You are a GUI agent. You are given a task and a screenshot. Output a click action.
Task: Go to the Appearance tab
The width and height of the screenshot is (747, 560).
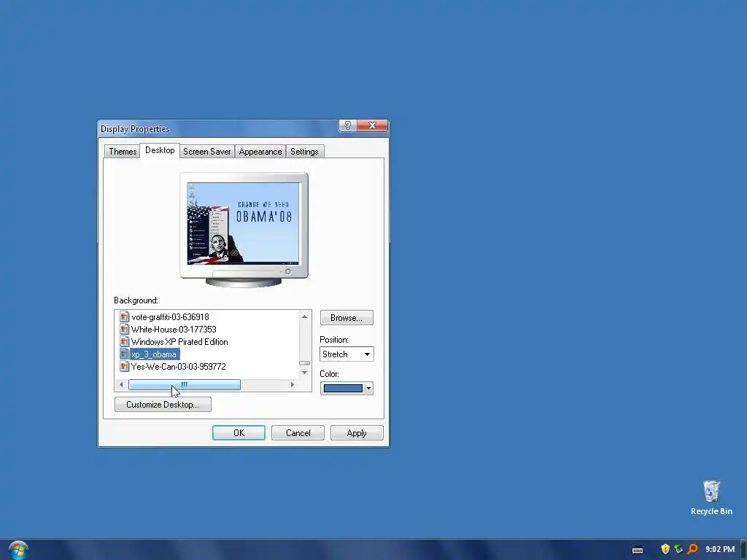260,152
